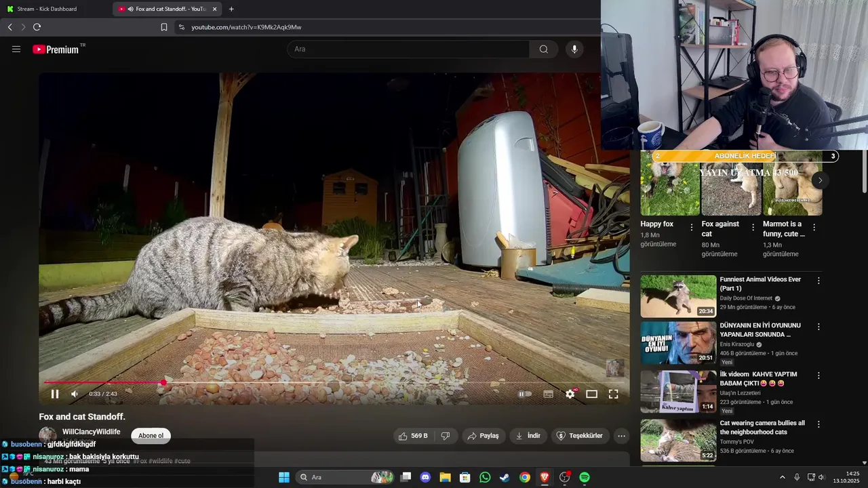Image resolution: width=868 pixels, height=488 pixels.
Task: Open Cat wearing camera bullies video title
Action: [762, 428]
